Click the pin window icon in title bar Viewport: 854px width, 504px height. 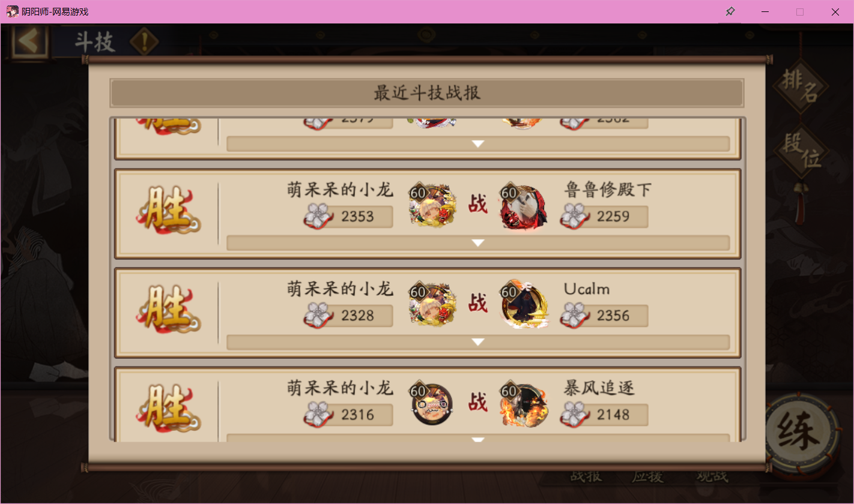point(730,11)
